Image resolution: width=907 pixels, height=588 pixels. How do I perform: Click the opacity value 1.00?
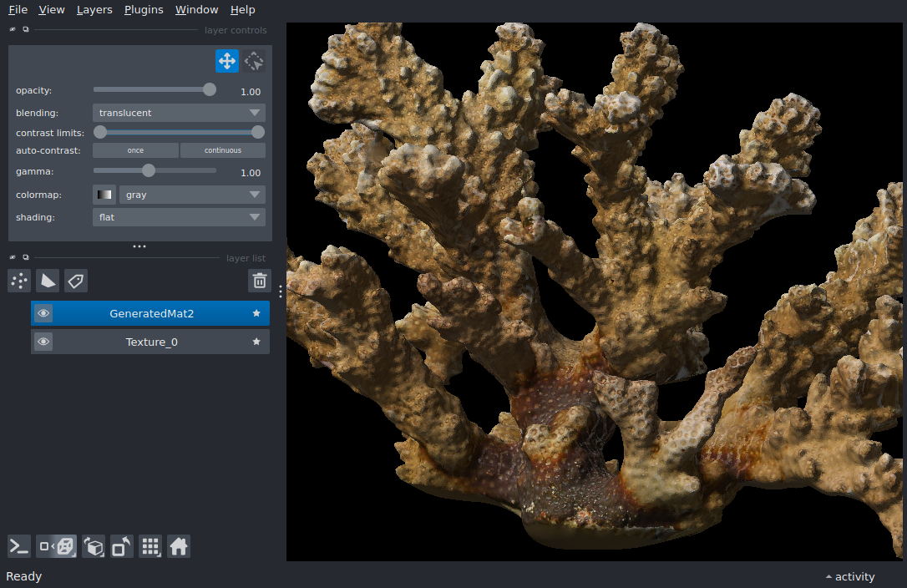click(251, 92)
